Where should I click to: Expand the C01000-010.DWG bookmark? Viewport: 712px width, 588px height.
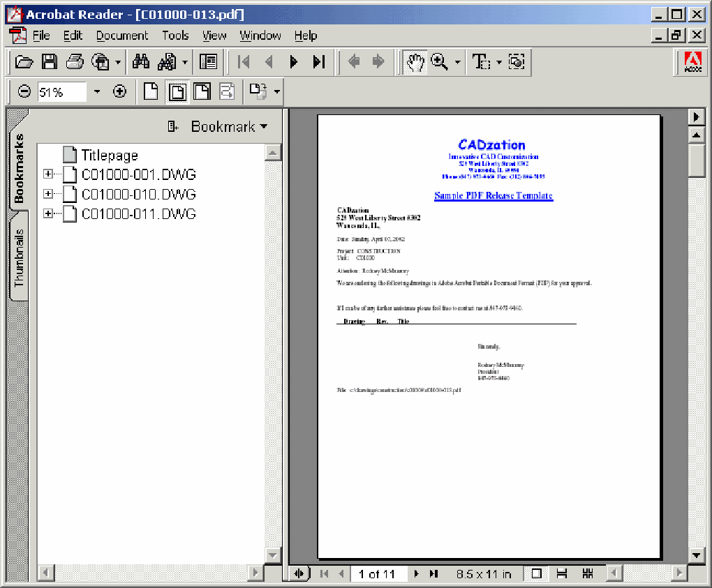pos(47,194)
